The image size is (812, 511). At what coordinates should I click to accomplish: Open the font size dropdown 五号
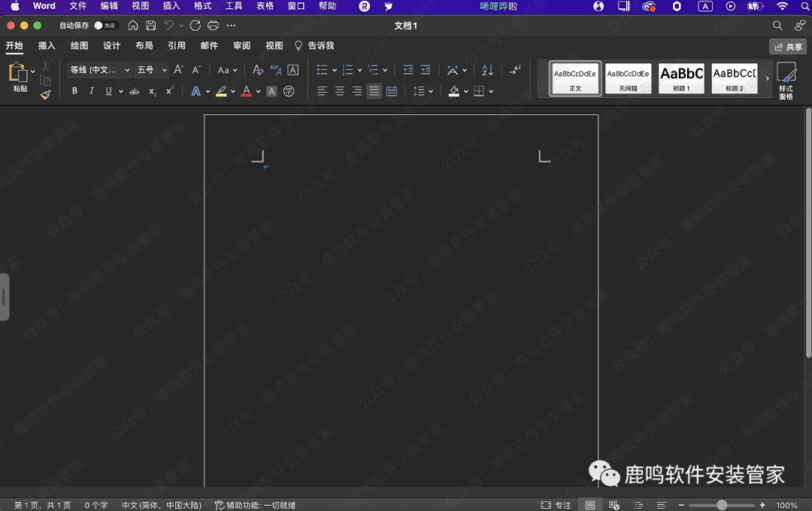pyautogui.click(x=151, y=70)
